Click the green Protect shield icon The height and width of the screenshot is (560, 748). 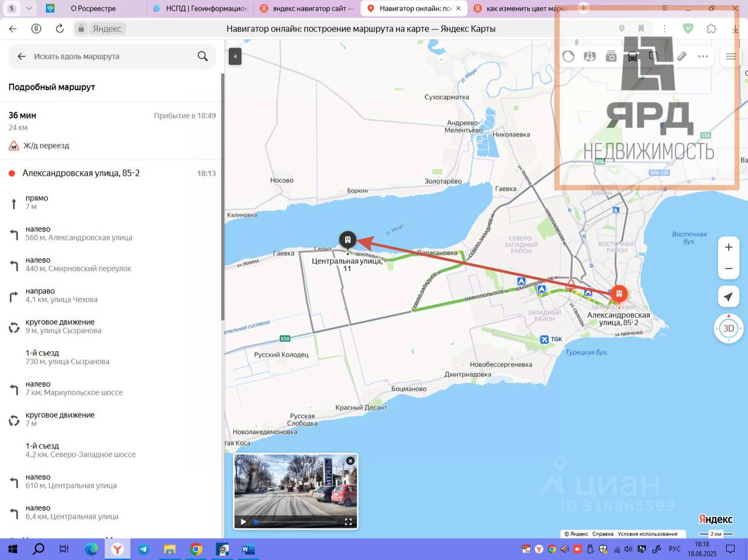click(x=688, y=29)
